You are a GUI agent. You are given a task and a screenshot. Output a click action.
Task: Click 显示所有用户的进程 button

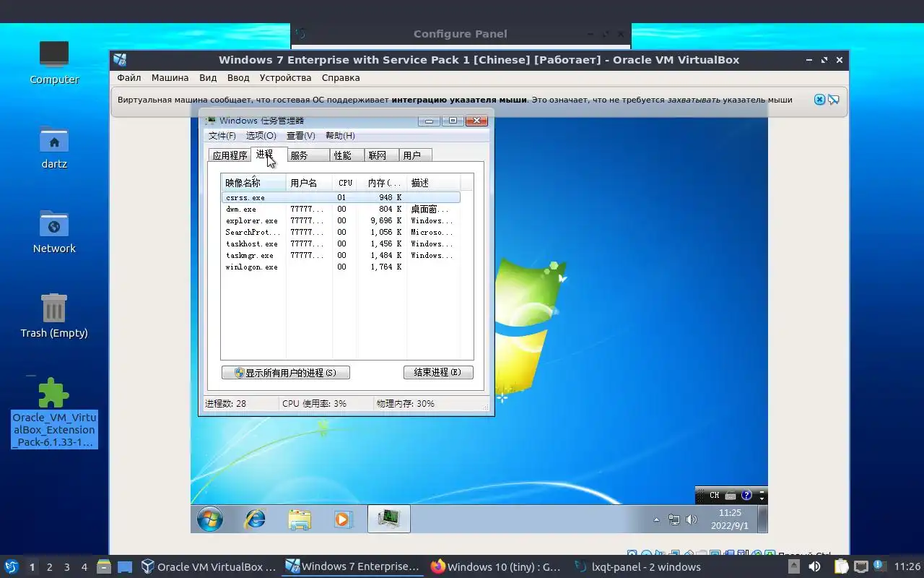[x=286, y=373]
